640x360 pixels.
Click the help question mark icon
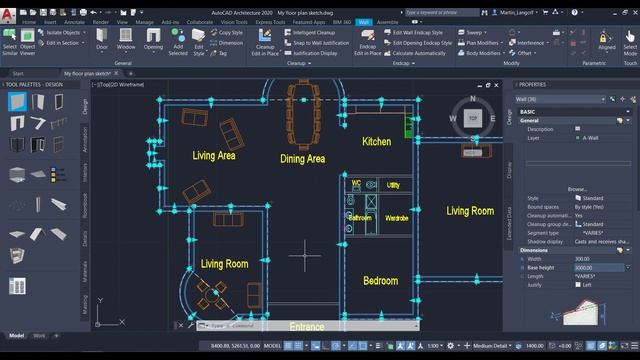pyautogui.click(x=574, y=13)
